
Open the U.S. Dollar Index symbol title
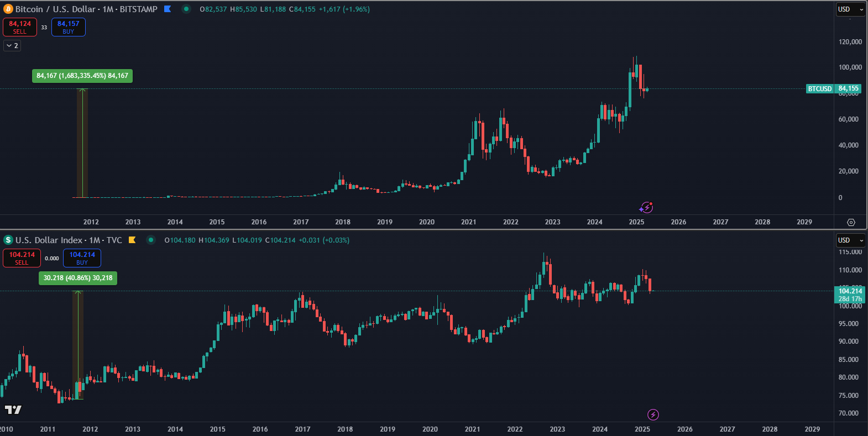69,240
